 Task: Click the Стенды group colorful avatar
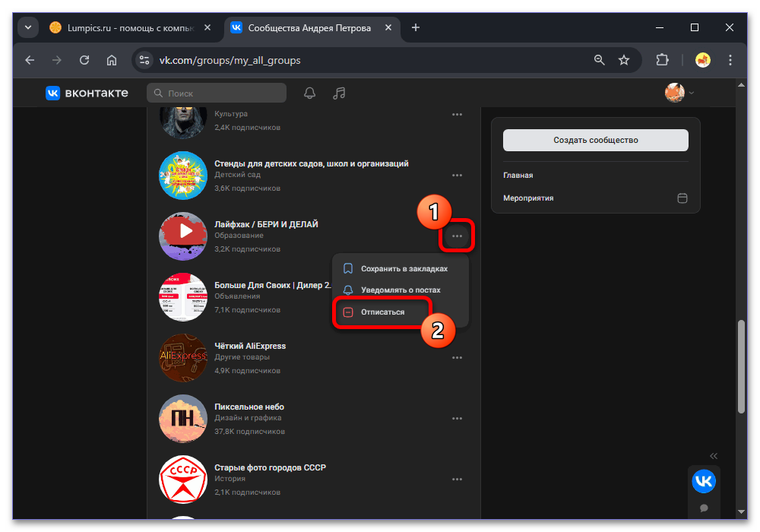(x=183, y=176)
